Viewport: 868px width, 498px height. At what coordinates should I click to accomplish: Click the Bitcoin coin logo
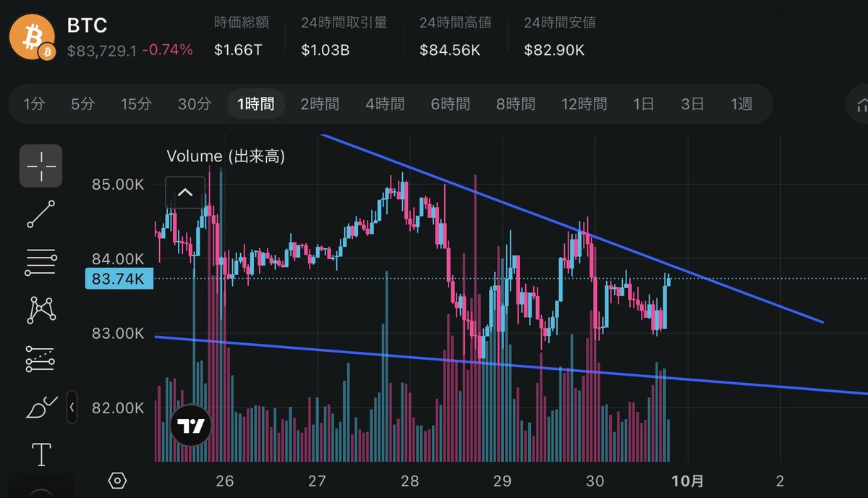(x=33, y=38)
